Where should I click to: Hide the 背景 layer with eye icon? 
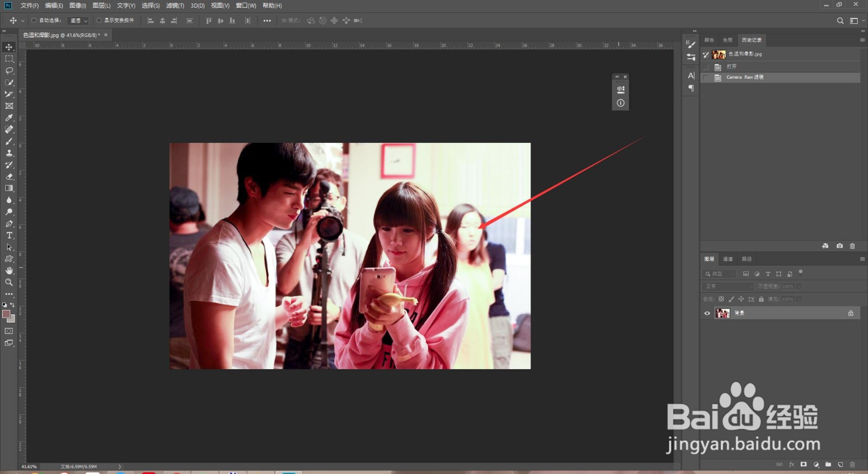[707, 313]
